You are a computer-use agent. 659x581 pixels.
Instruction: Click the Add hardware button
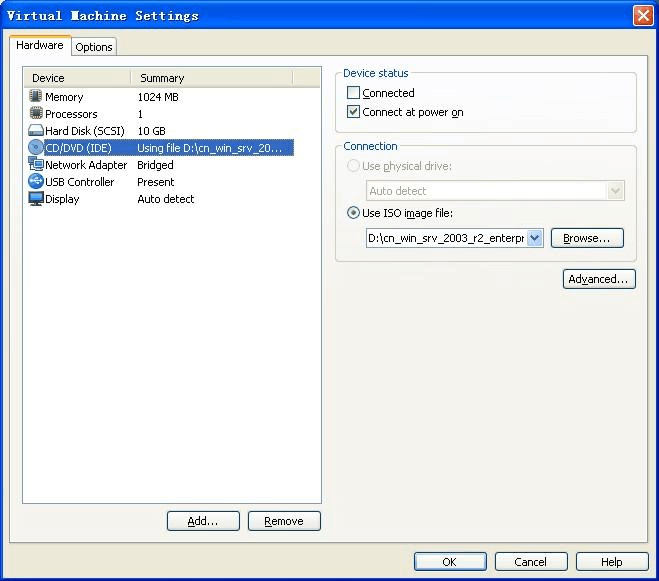click(204, 521)
